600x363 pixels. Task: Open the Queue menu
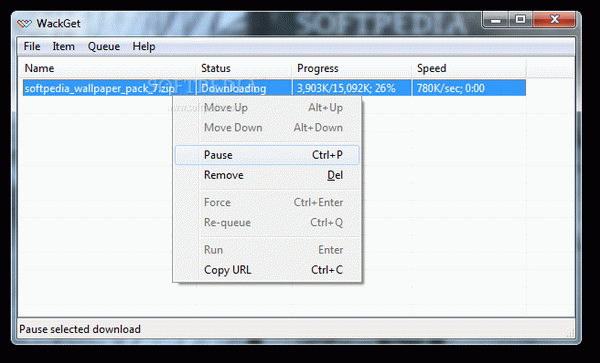tap(104, 47)
